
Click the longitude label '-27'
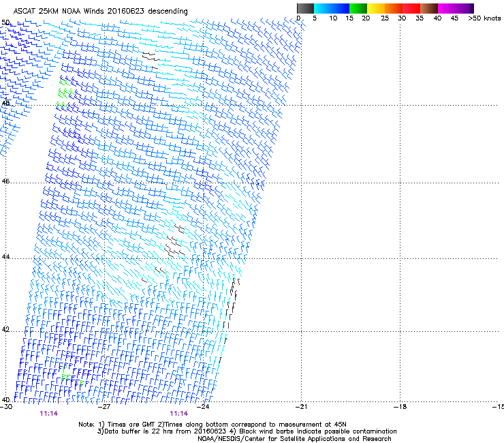click(104, 407)
